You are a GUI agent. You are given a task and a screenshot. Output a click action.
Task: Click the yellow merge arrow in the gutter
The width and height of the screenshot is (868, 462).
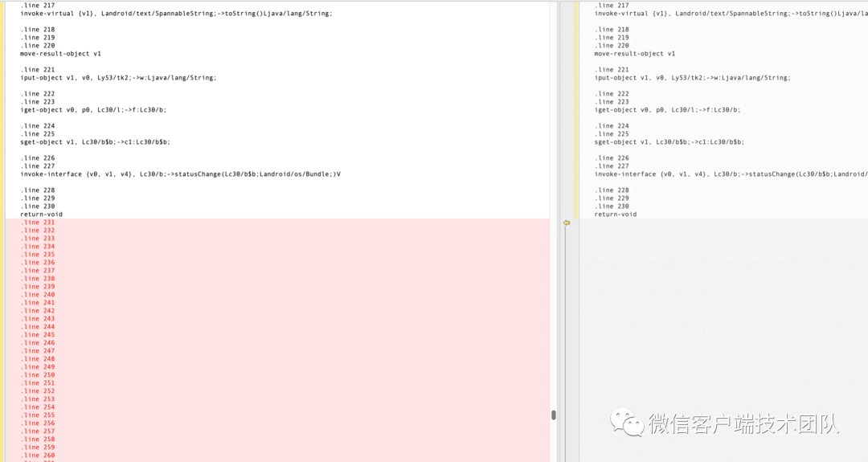(x=566, y=223)
